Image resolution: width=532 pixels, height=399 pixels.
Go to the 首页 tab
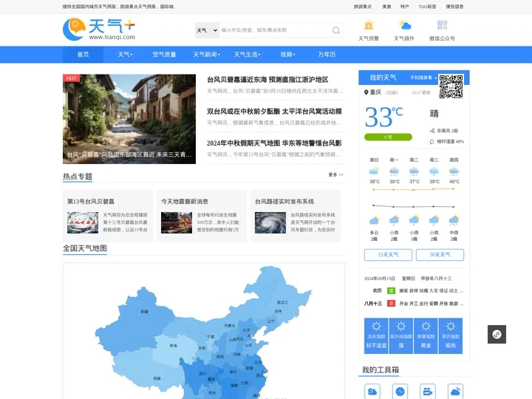pos(83,55)
